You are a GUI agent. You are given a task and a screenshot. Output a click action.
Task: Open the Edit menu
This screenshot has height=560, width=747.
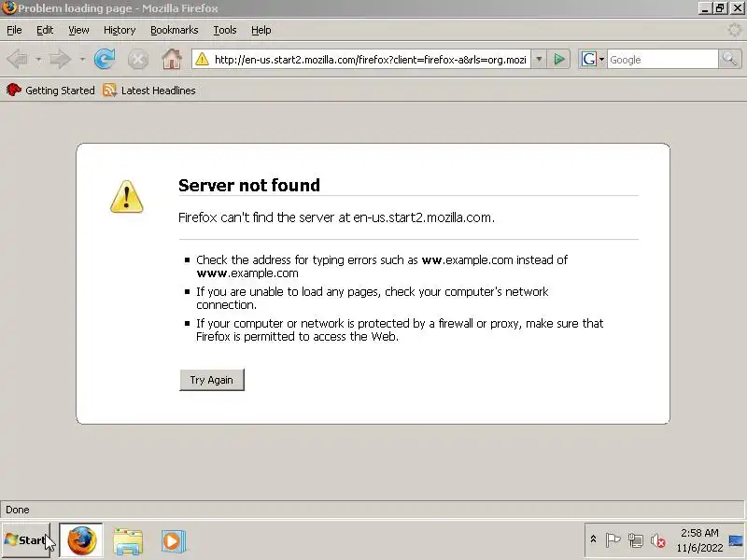(45, 30)
